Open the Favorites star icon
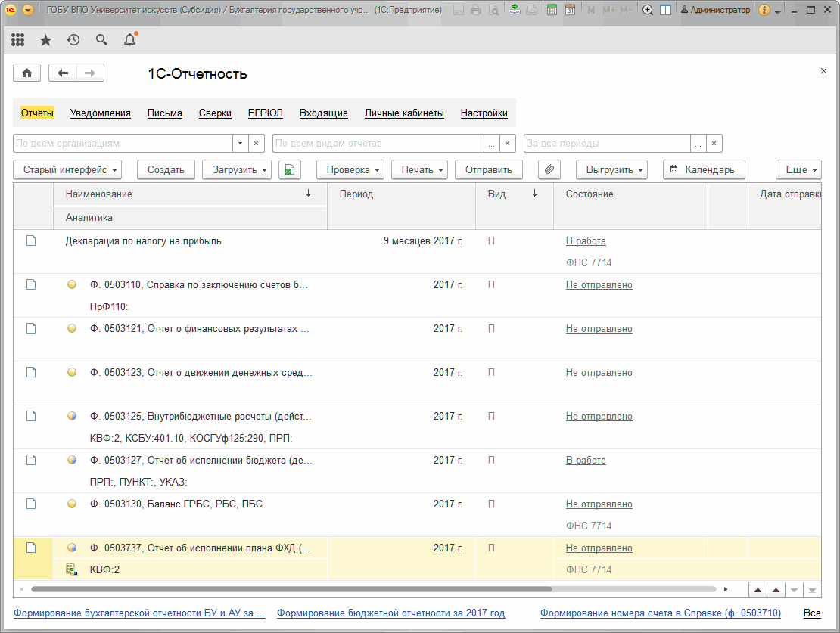 click(45, 40)
